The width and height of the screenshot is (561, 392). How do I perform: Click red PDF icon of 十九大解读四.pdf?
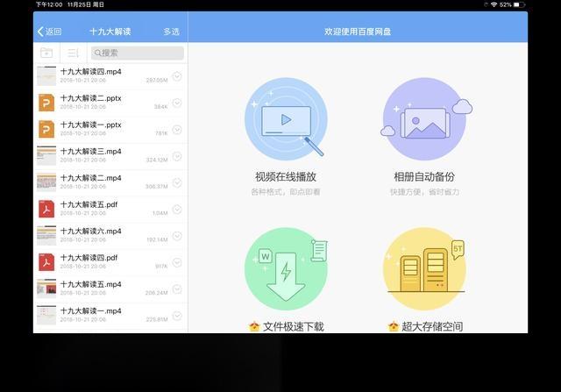coord(46,262)
